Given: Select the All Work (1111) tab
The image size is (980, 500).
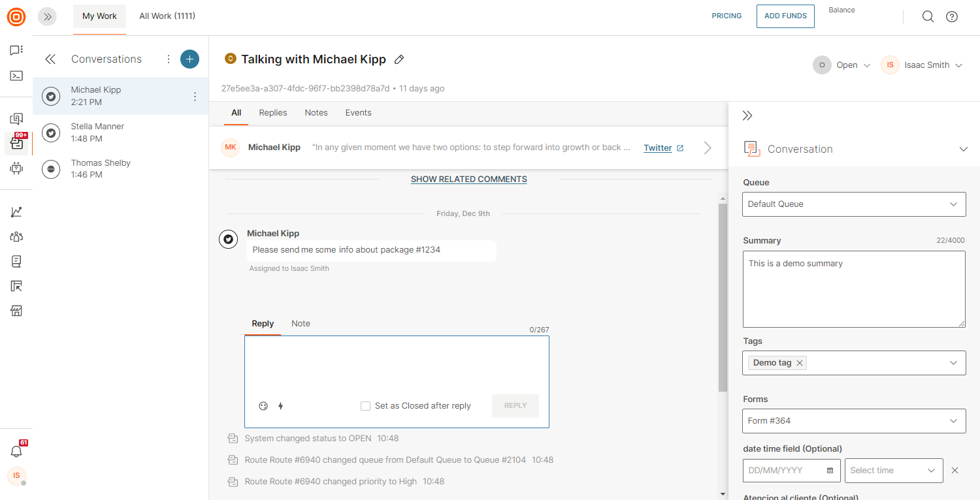Looking at the screenshot, I should (x=167, y=16).
